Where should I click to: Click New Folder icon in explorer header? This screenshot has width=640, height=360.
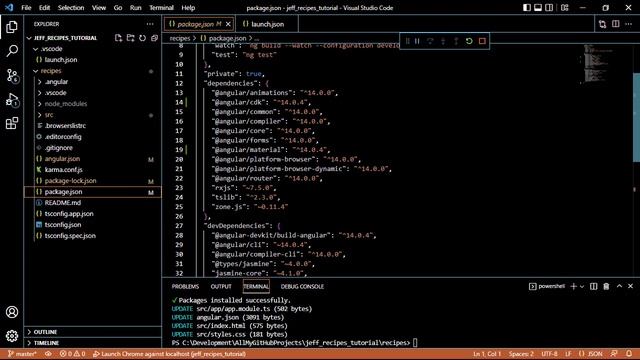point(130,38)
